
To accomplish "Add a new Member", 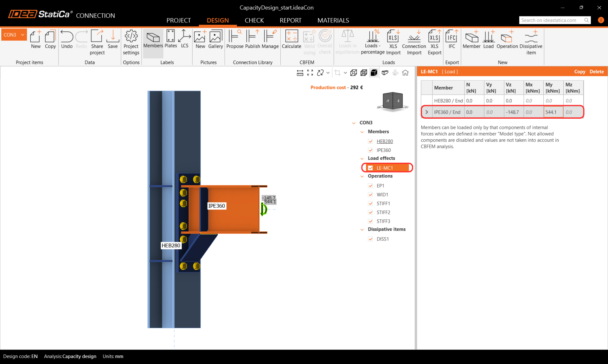I will tap(471, 40).
